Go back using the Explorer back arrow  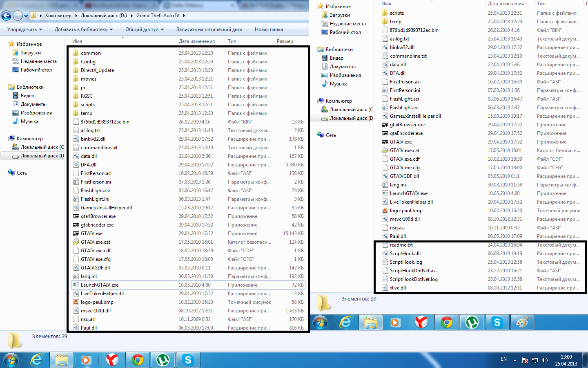(6, 16)
